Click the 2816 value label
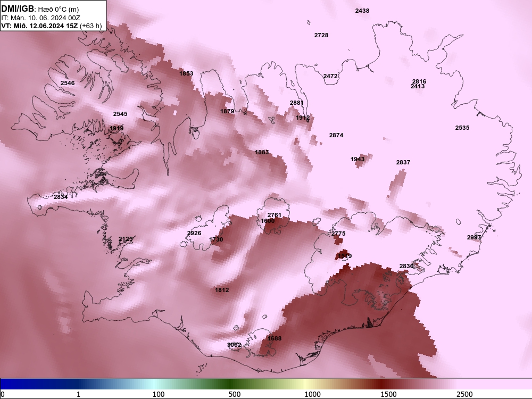This screenshot has width=532, height=399. pos(419,81)
